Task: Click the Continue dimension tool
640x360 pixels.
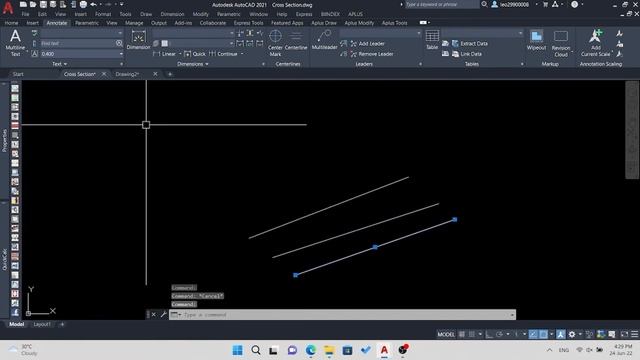Action: tap(223, 54)
